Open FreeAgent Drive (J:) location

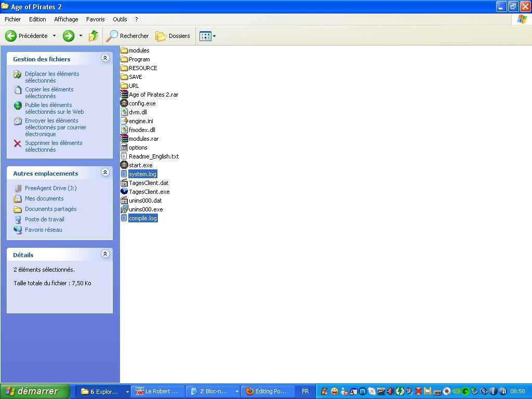(x=50, y=188)
